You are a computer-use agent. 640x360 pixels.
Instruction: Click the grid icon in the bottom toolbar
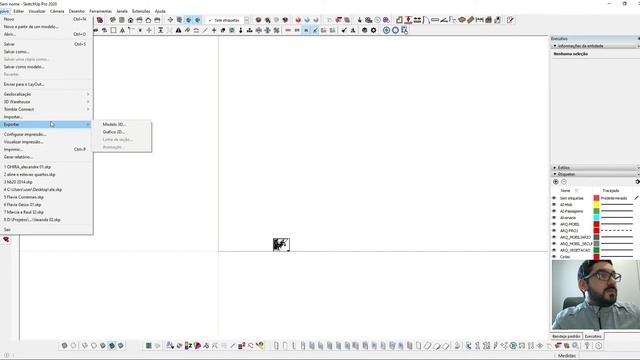tap(149, 346)
